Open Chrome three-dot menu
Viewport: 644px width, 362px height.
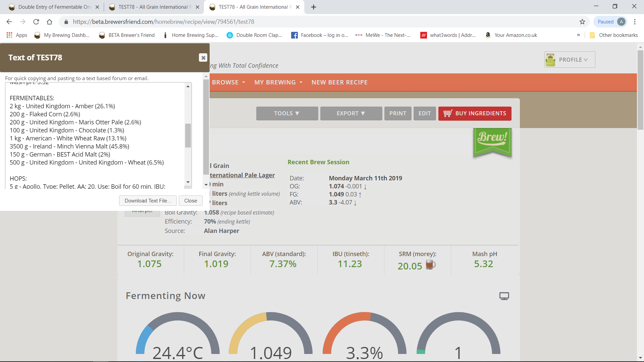point(635,22)
